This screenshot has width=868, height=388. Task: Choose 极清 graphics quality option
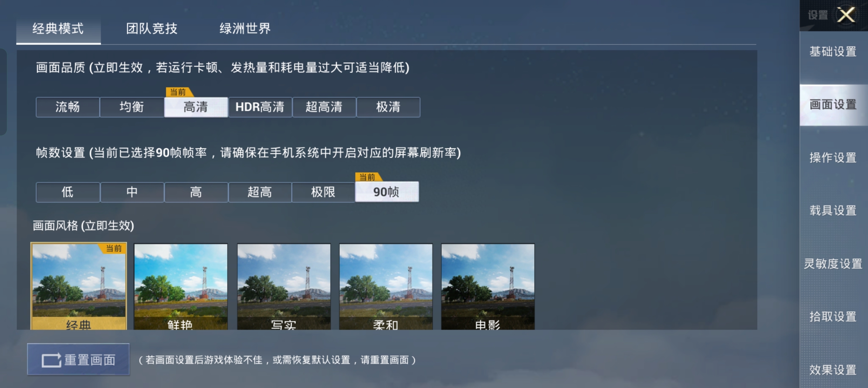tap(388, 107)
